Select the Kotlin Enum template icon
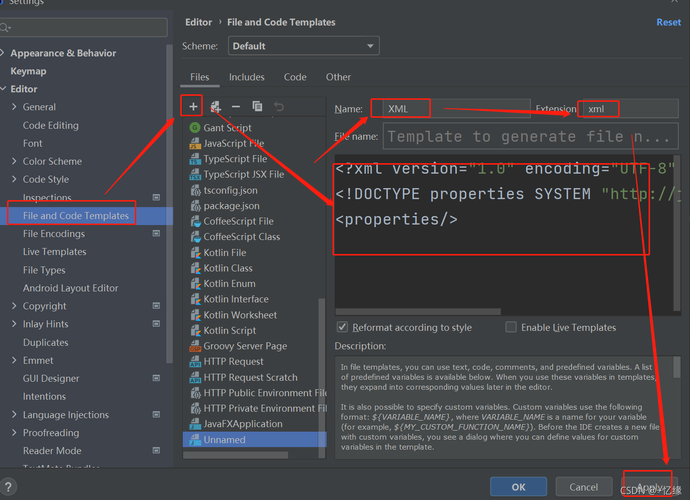 195,283
